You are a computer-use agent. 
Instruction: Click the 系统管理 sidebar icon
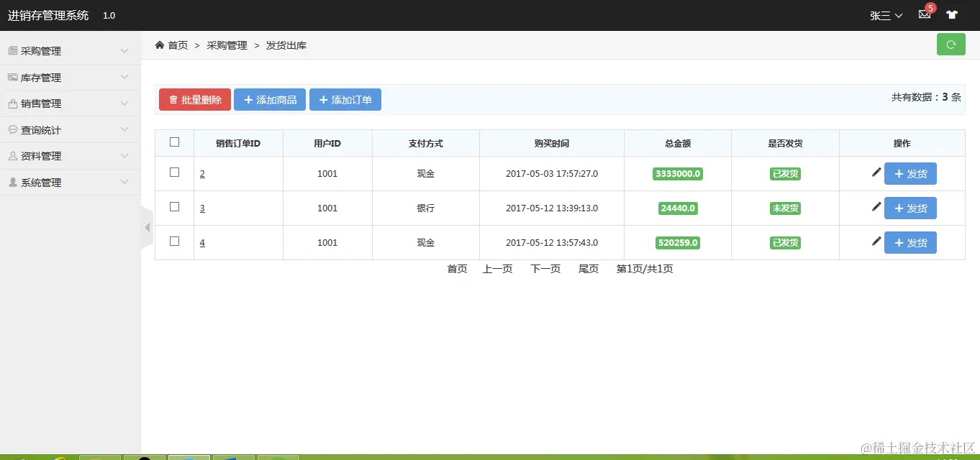click(13, 183)
